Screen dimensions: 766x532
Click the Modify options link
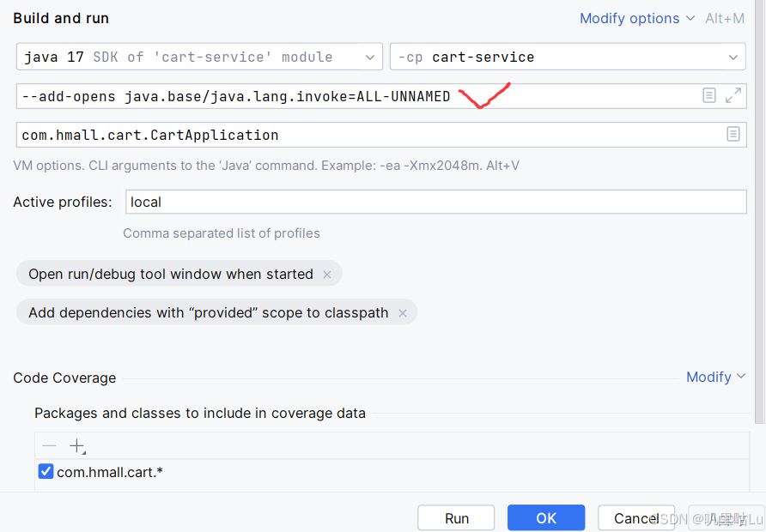pos(629,17)
